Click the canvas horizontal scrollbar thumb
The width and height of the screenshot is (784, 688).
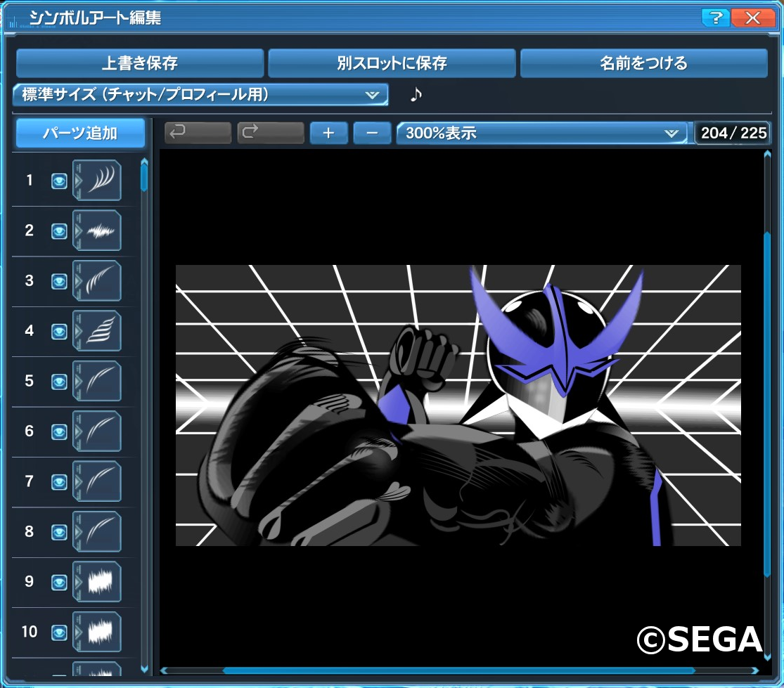(x=458, y=670)
